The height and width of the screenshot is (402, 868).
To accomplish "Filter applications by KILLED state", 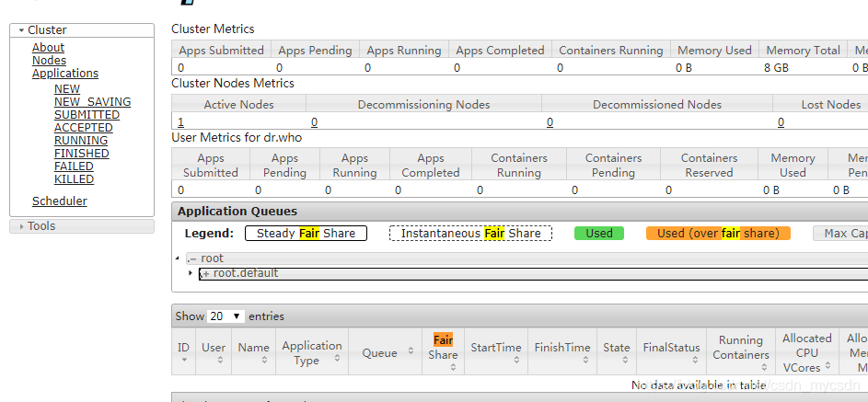I will [75, 179].
